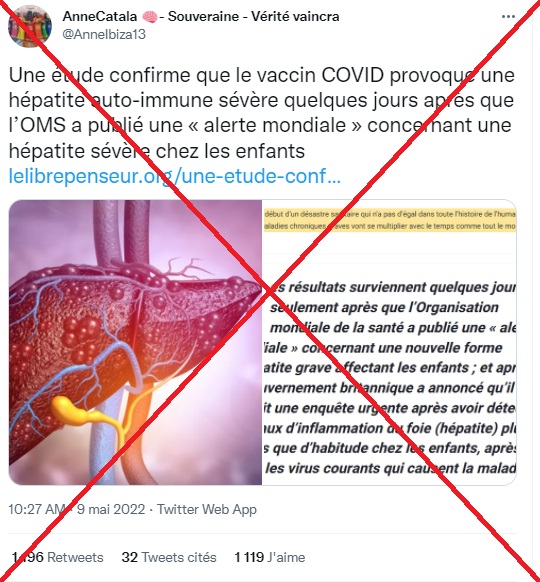The image size is (540, 582).
Task: Open the article text screenshot image
Action: pyautogui.click(x=389, y=342)
